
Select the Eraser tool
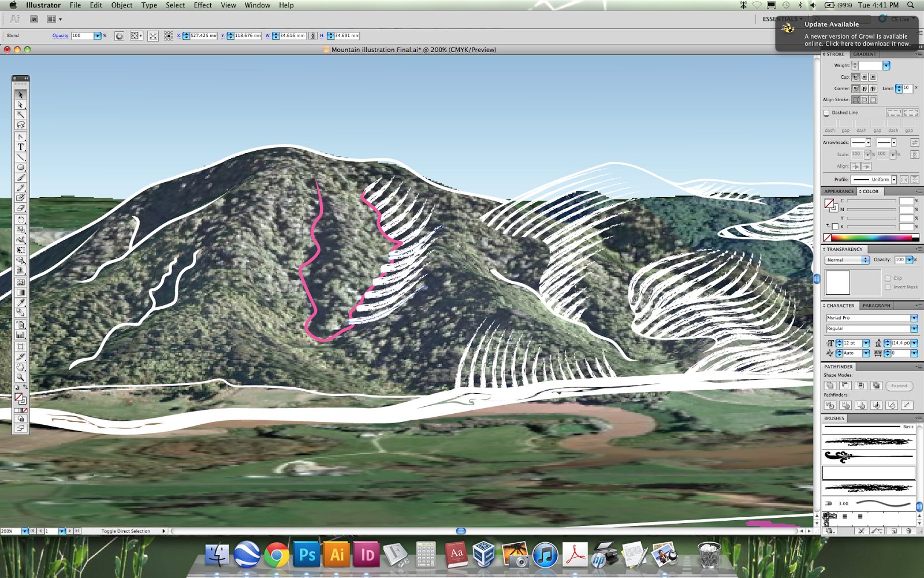click(21, 208)
